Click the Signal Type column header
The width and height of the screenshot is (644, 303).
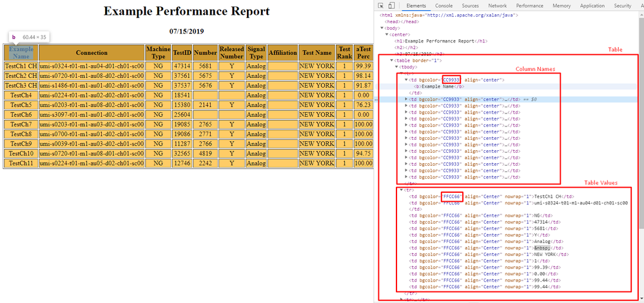coord(257,53)
